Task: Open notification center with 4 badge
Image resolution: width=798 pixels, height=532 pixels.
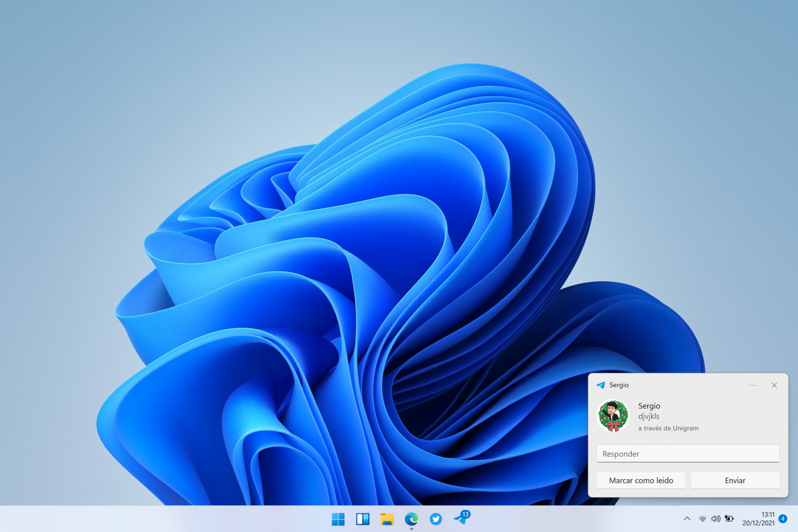Action: pos(783,519)
